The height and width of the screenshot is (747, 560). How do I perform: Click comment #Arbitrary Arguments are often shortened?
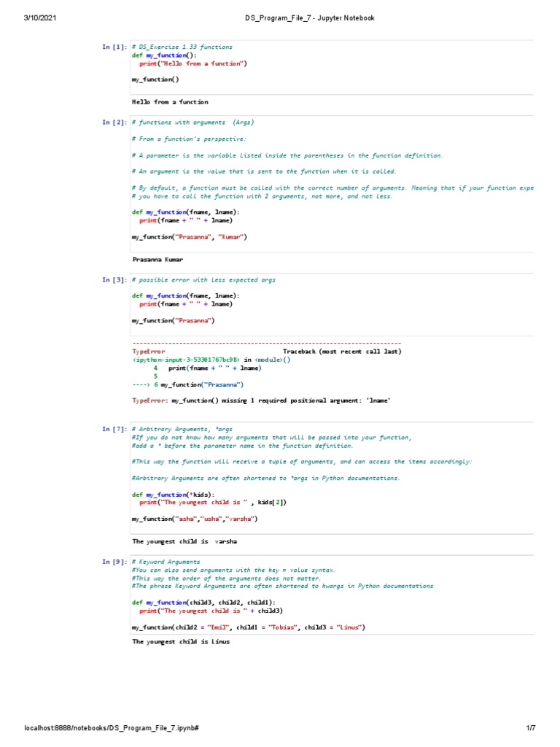tap(265, 479)
